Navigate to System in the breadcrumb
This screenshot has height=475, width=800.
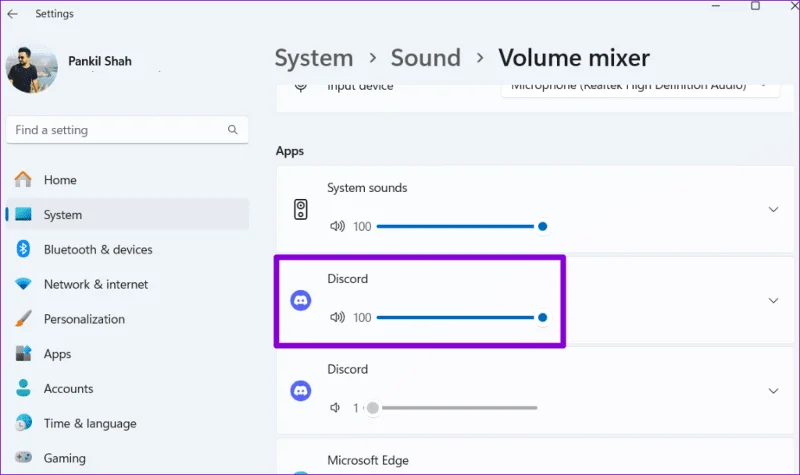[314, 58]
